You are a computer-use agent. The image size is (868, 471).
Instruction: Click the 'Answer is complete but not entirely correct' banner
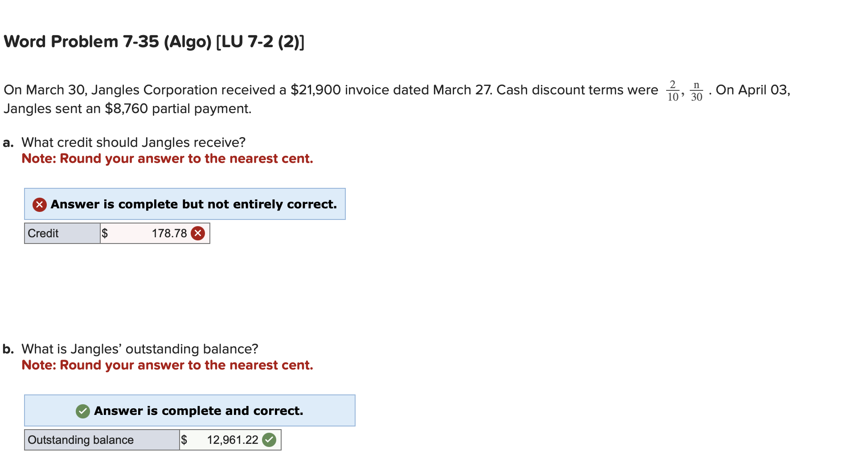pos(185,204)
